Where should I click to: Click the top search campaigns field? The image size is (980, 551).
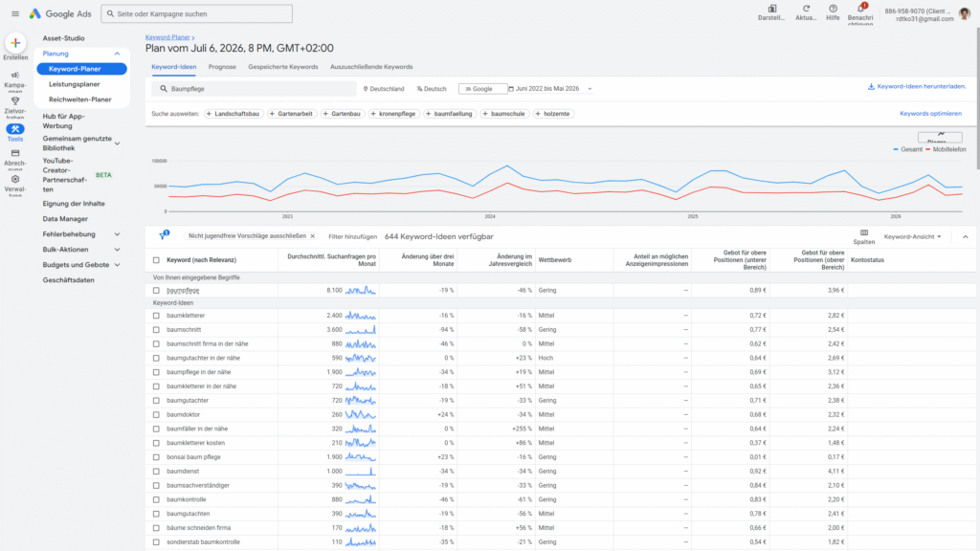pyautogui.click(x=197, y=13)
